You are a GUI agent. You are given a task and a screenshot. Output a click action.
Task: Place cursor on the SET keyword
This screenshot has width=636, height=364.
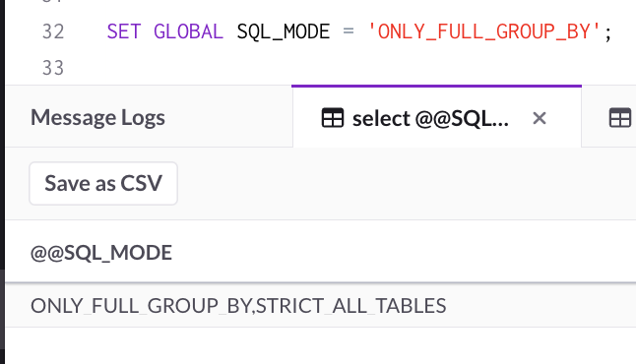pos(124,31)
